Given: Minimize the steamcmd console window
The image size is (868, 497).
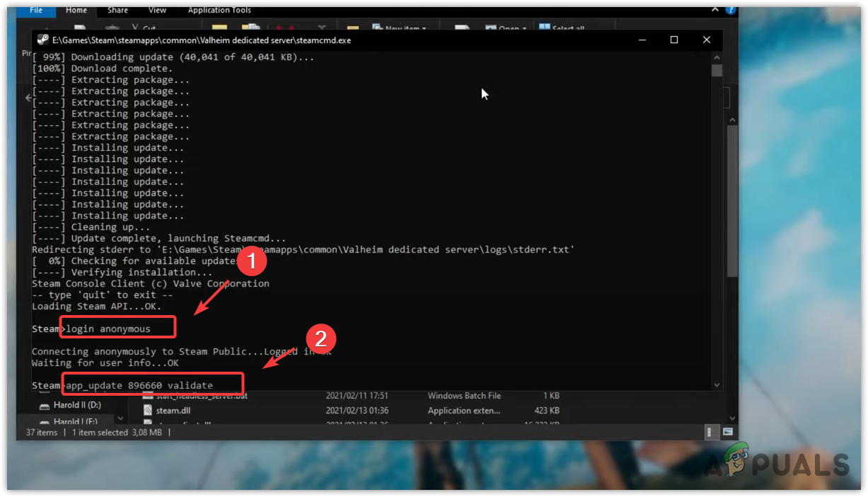Looking at the screenshot, I should (x=642, y=40).
